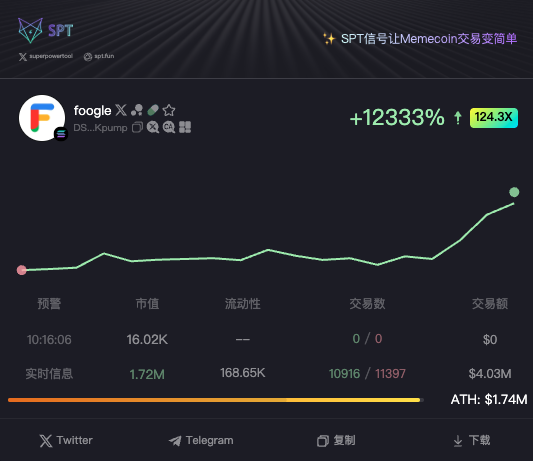Share to Twitter
Viewport: 533px width, 461px height.
(66, 441)
